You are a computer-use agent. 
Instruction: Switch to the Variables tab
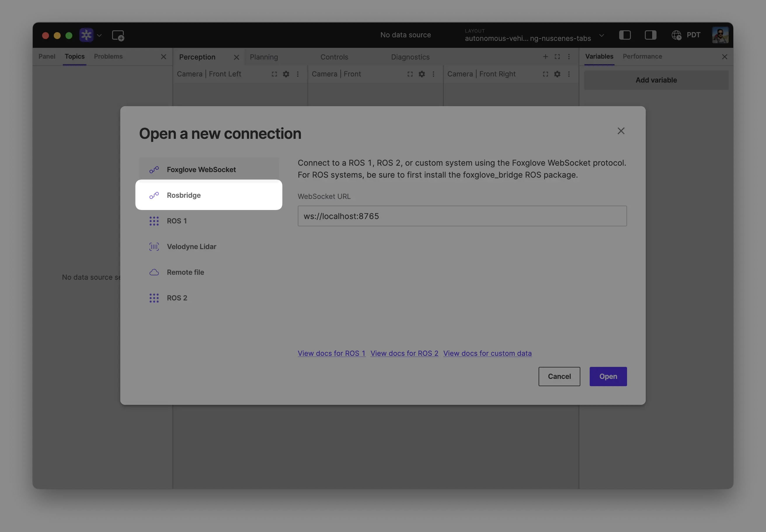coord(599,56)
